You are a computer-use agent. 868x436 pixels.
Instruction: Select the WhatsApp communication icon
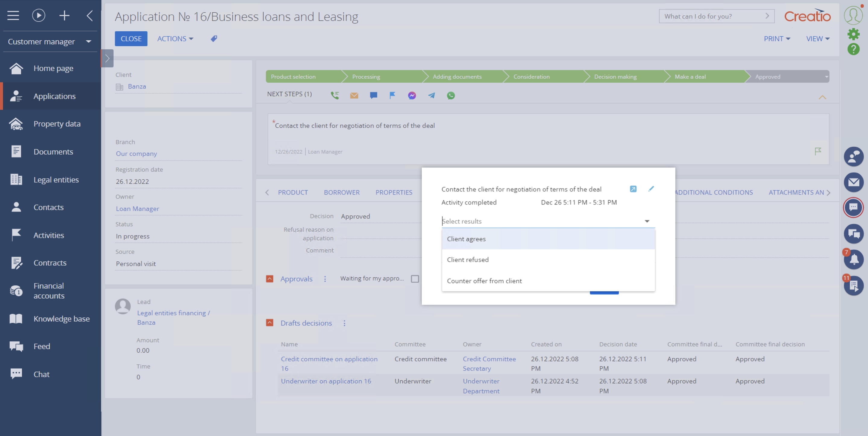point(451,95)
